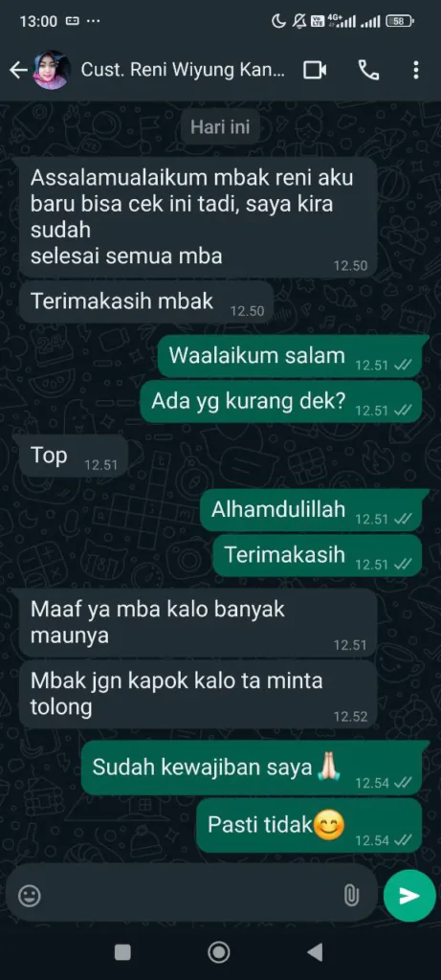Image resolution: width=441 pixels, height=980 pixels.
Task: Open the emoji picker
Action: click(x=30, y=896)
